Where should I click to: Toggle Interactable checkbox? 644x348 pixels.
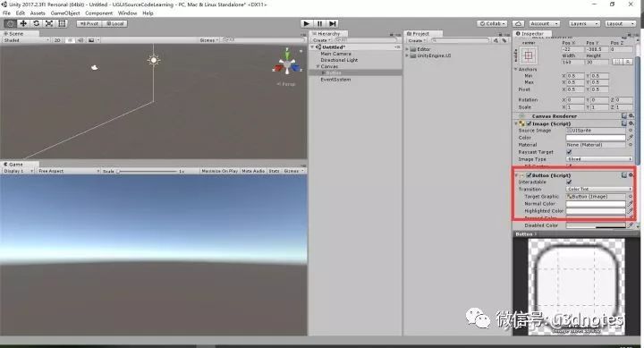tap(569, 182)
